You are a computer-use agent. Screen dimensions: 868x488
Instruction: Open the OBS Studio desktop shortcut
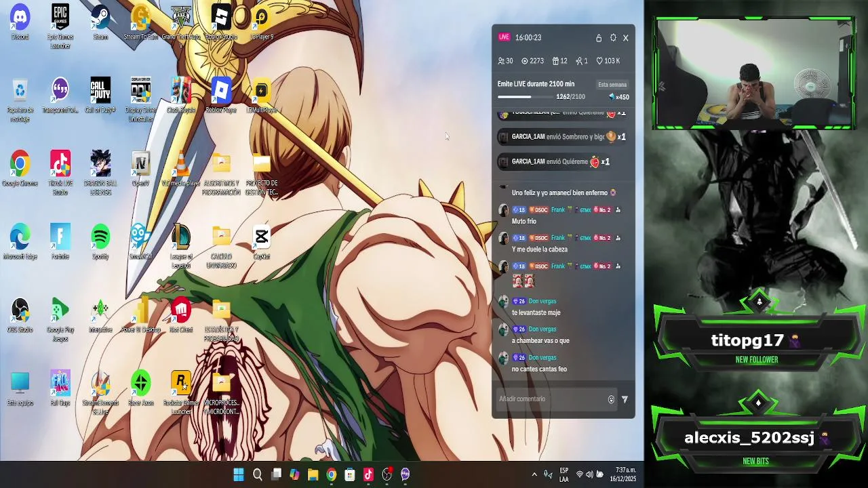[20, 315]
